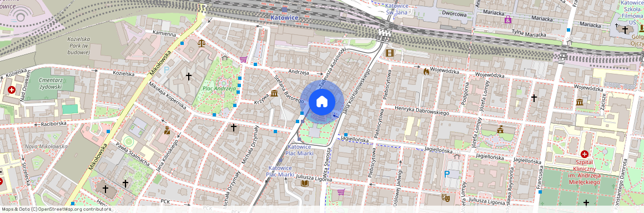644x213 pixels.
Task: Click the faded parking P icon near Mikołowska
Action: (167, 70)
